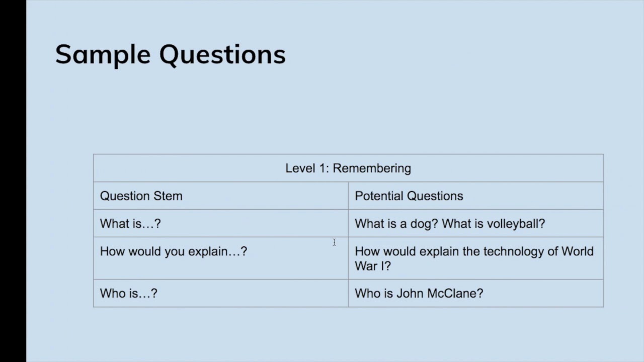This screenshot has height=362, width=644.
Task: Click the word 'Questions' in the slide title
Action: pos(222,54)
